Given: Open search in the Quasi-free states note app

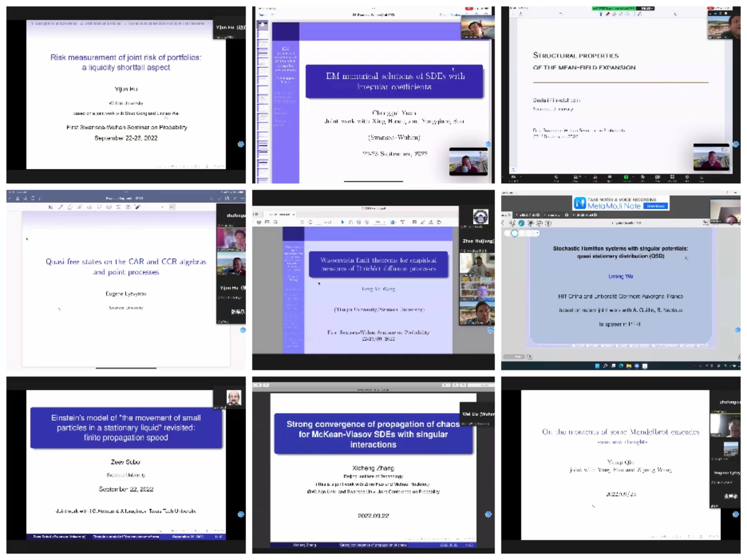Looking at the screenshot, I should [25, 198].
